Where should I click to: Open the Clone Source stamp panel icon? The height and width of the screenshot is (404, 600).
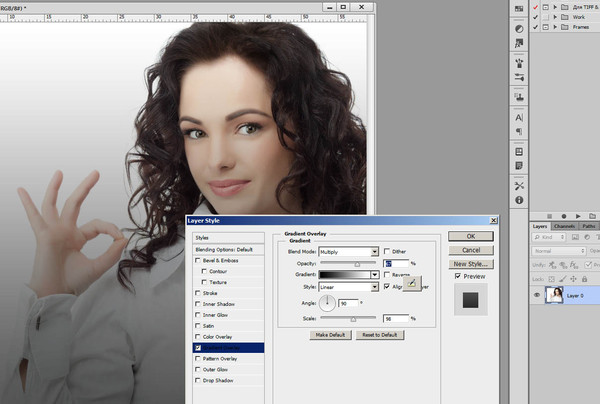(x=519, y=97)
